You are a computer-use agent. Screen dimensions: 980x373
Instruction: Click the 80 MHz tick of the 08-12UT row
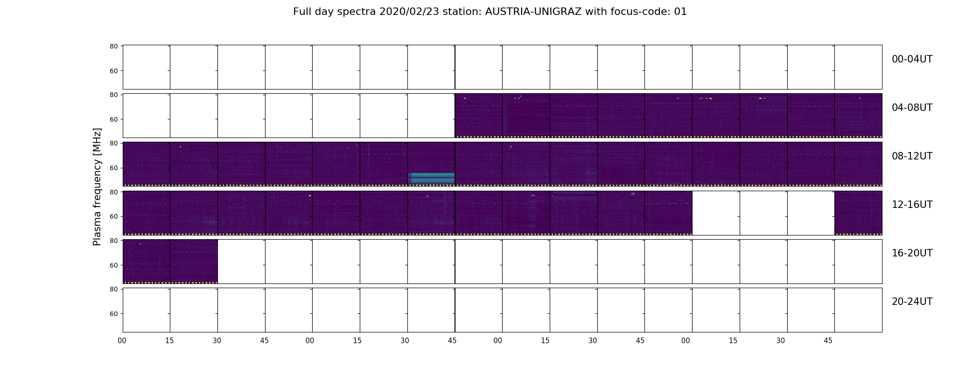[x=113, y=143]
